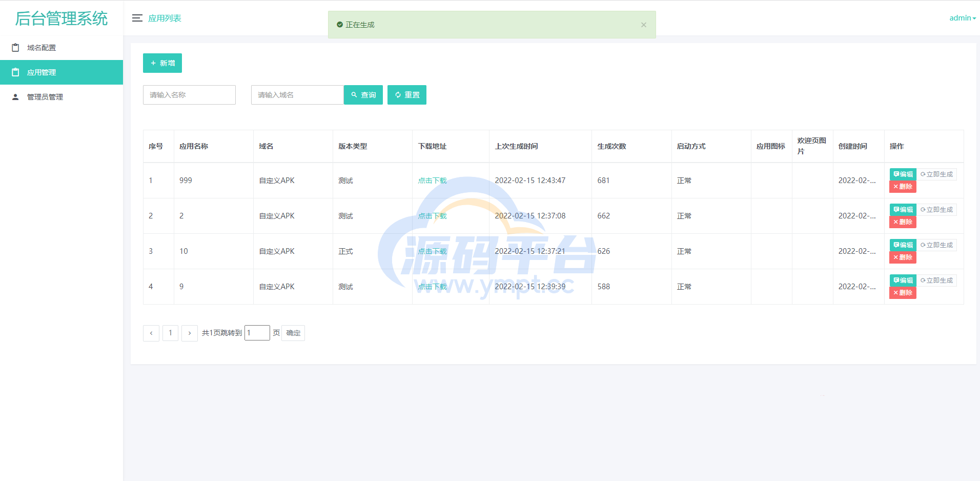This screenshot has width=980, height=481.
Task: Click the 查询 search button
Action: [x=363, y=95]
